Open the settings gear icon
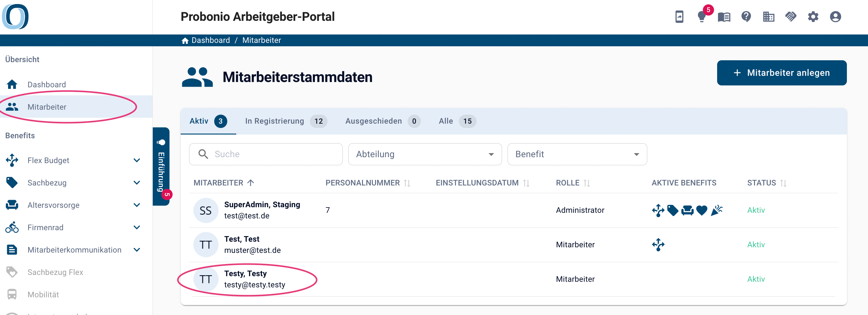The height and width of the screenshot is (315, 868). click(813, 16)
